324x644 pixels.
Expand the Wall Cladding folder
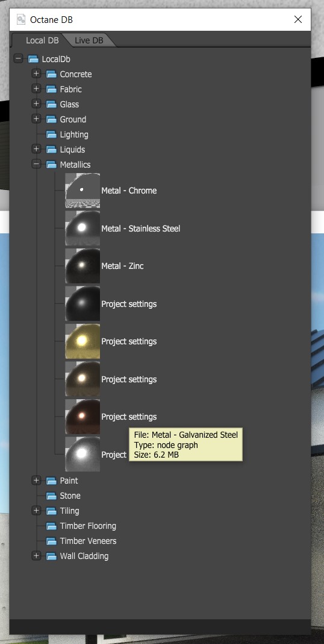coord(37,556)
